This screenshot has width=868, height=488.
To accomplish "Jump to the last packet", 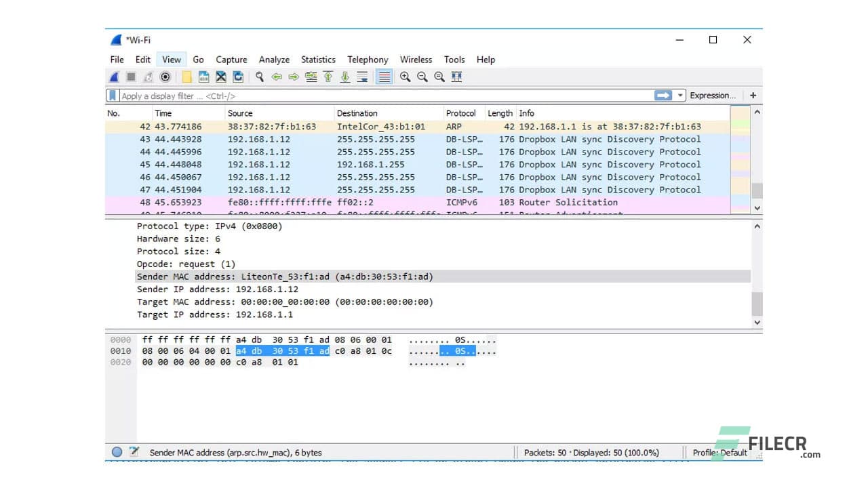I will 344,77.
